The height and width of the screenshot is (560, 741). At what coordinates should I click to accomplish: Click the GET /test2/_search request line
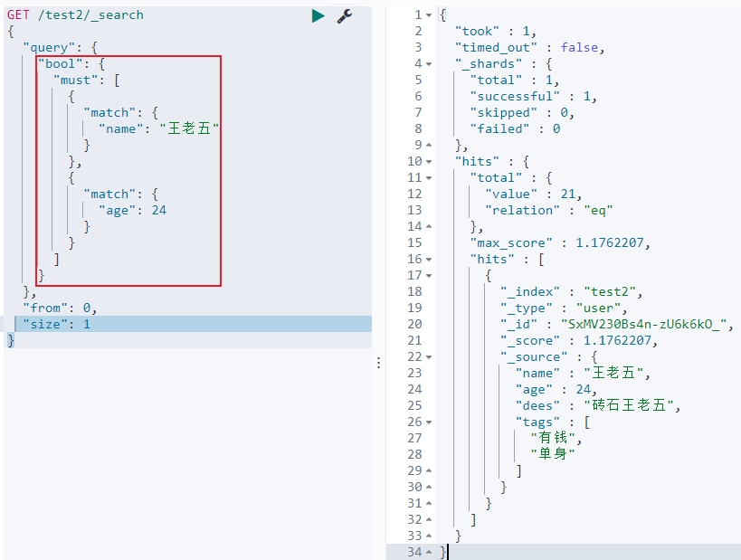(75, 15)
